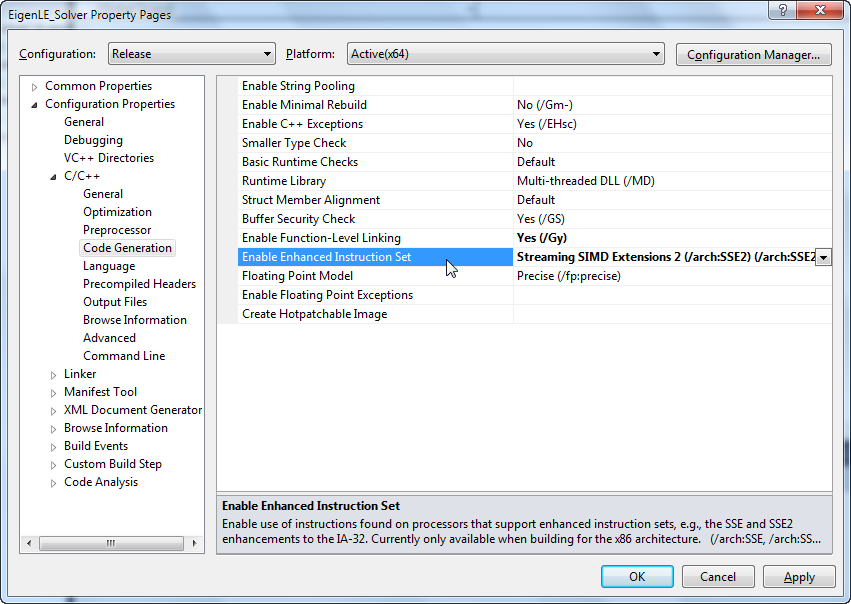This screenshot has width=851, height=604.
Task: Open the Enhanced Instruction Set value dropdown arrow
Action: click(823, 258)
